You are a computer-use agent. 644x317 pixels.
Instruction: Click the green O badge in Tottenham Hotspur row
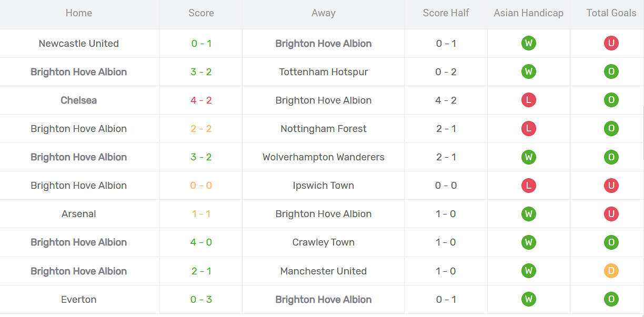611,72
